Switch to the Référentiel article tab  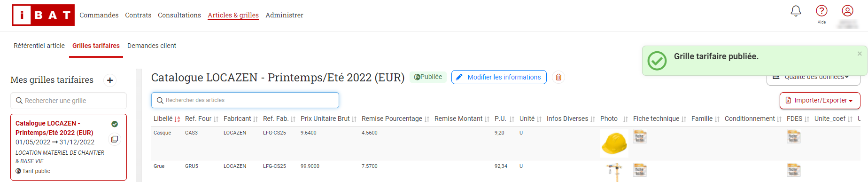(x=39, y=46)
